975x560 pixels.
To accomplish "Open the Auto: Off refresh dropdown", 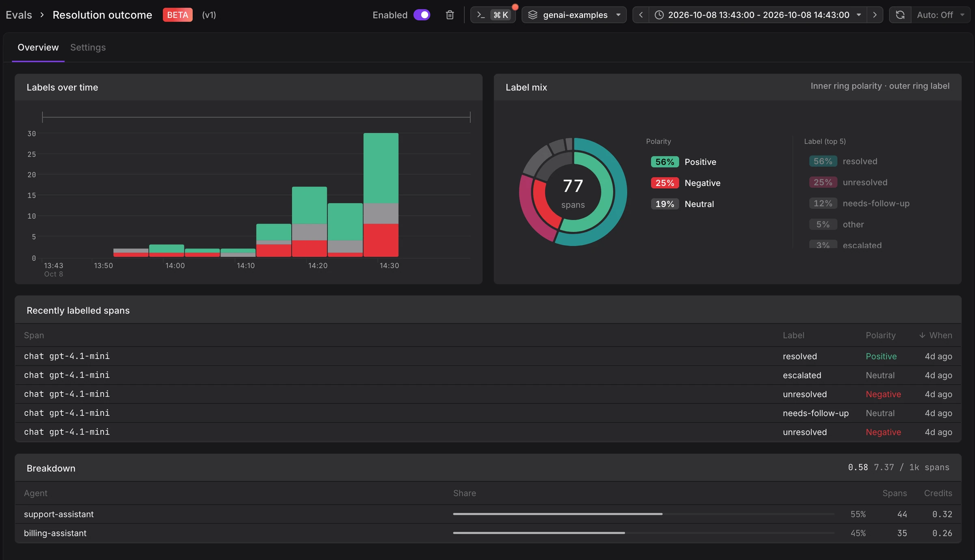I will click(940, 15).
